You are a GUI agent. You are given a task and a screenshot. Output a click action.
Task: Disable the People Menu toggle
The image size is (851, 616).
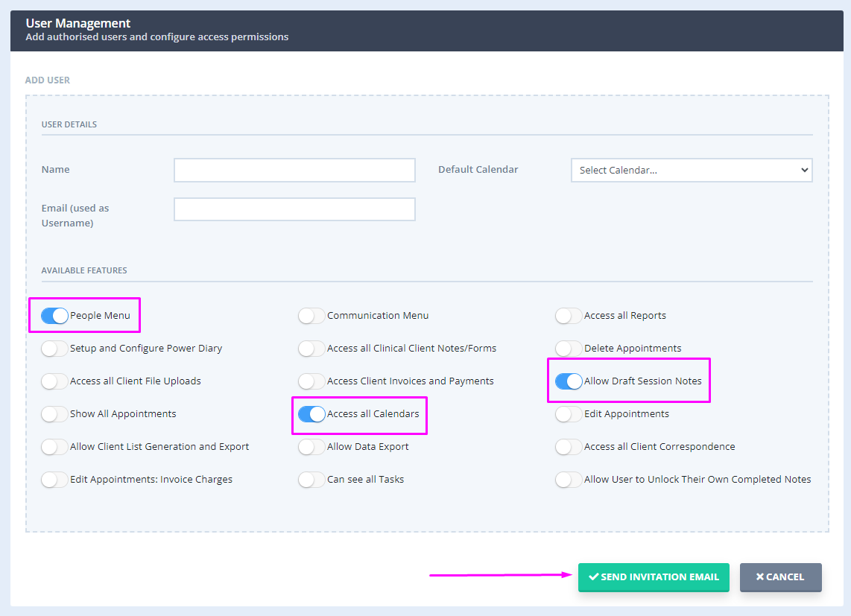[54, 315]
